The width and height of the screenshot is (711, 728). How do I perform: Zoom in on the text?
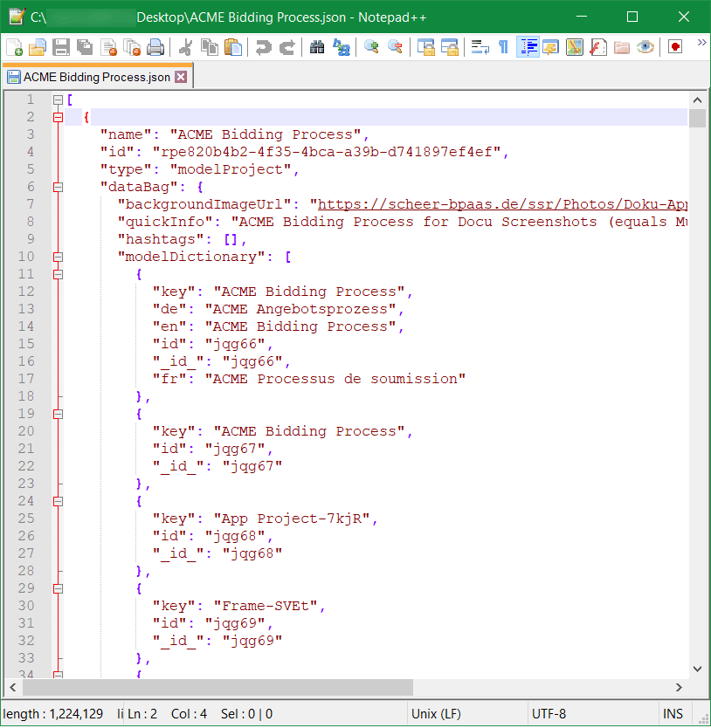point(370,47)
